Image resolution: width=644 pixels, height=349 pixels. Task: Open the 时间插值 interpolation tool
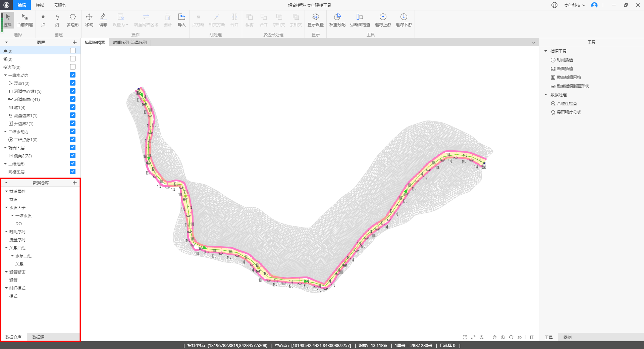click(565, 60)
